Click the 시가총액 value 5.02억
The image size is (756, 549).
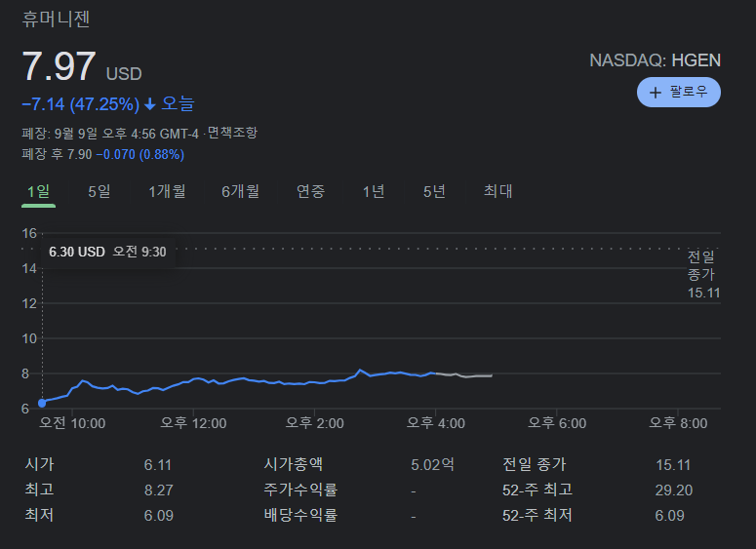click(x=432, y=464)
